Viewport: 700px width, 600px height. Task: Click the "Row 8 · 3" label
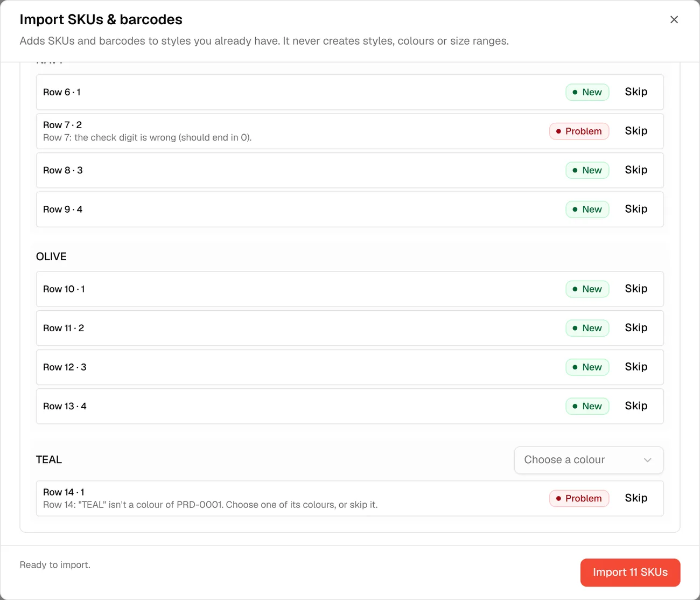point(63,170)
